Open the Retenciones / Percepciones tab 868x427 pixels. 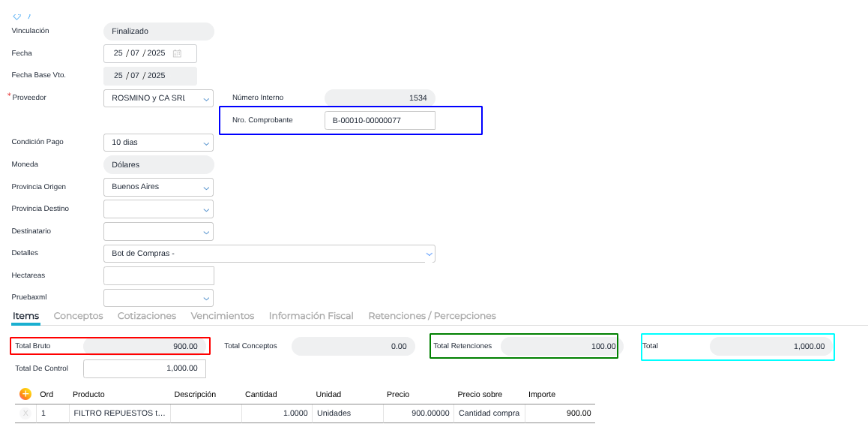[x=432, y=316]
